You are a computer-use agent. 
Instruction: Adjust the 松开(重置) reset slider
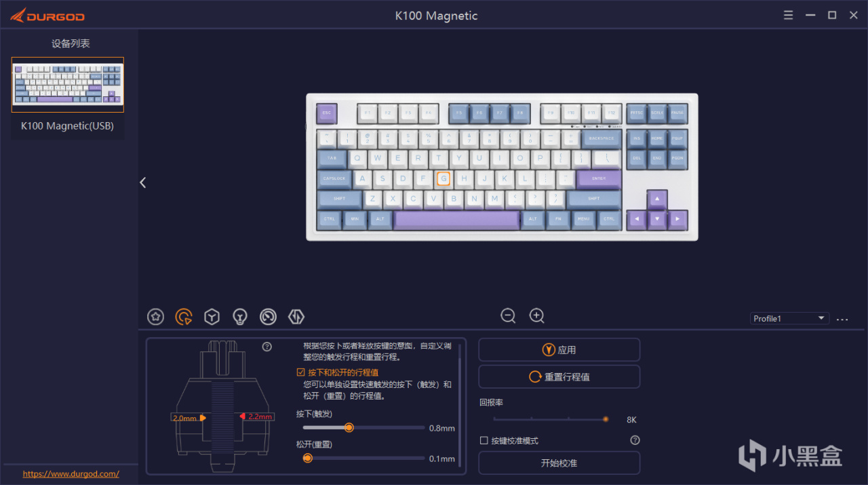coord(363,459)
